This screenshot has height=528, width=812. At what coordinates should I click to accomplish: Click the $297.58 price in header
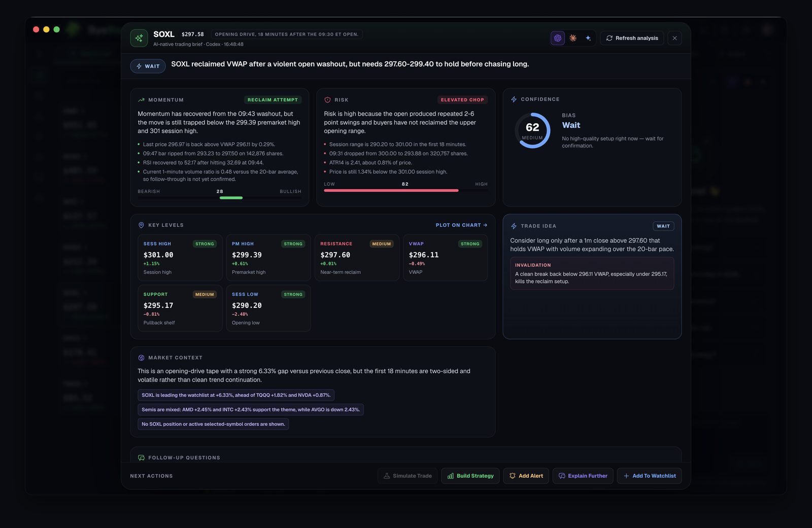193,34
